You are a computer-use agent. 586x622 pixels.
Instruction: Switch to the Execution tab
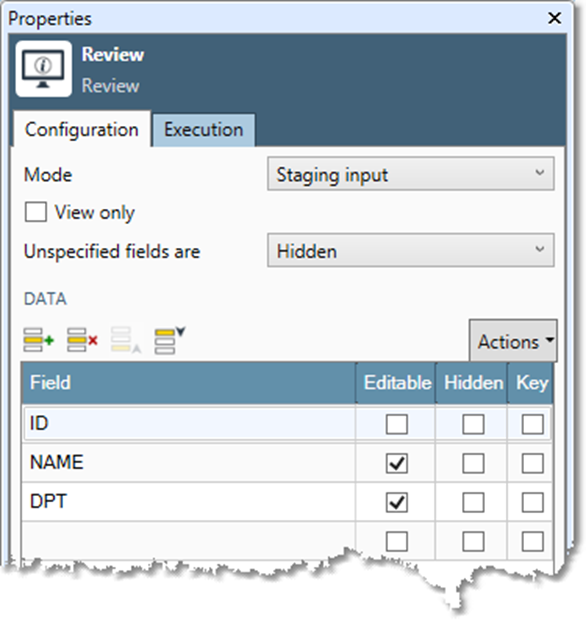coord(204,130)
